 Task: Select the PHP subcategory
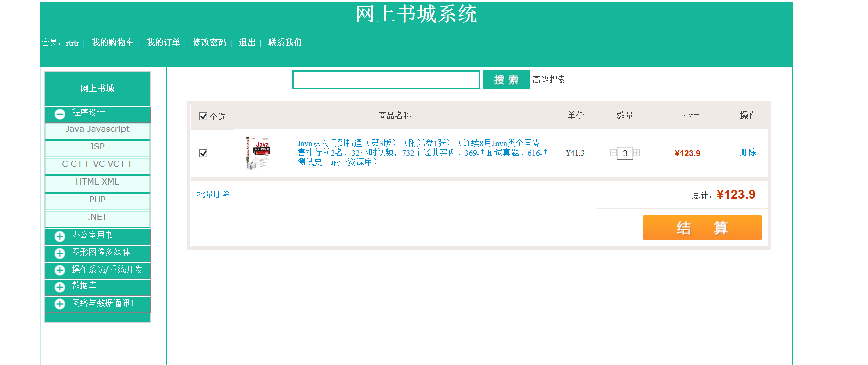[x=97, y=200]
